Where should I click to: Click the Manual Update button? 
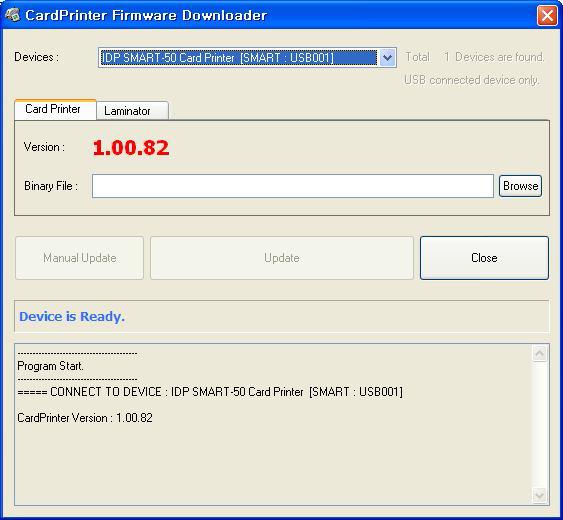pyautogui.click(x=79, y=258)
